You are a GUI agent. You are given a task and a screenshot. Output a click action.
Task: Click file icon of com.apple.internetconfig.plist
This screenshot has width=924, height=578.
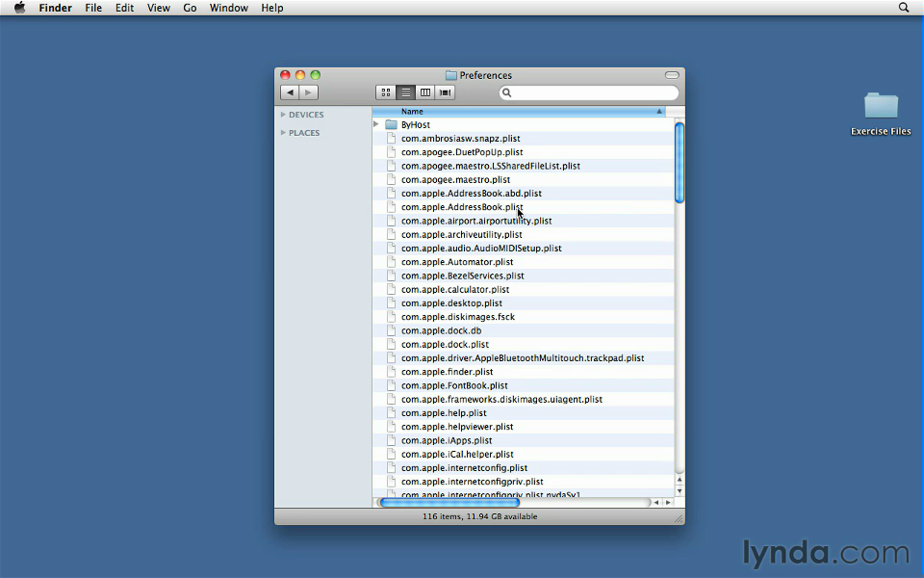coord(391,468)
